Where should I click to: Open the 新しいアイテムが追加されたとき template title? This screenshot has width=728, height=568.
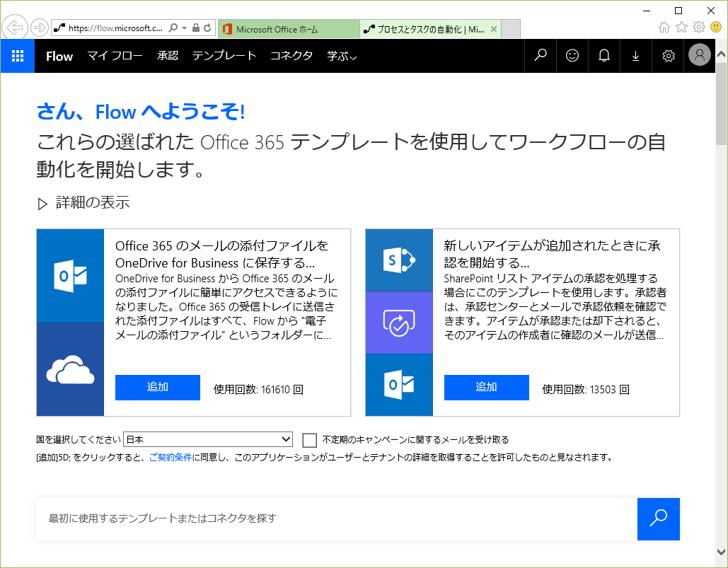pyautogui.click(x=552, y=255)
